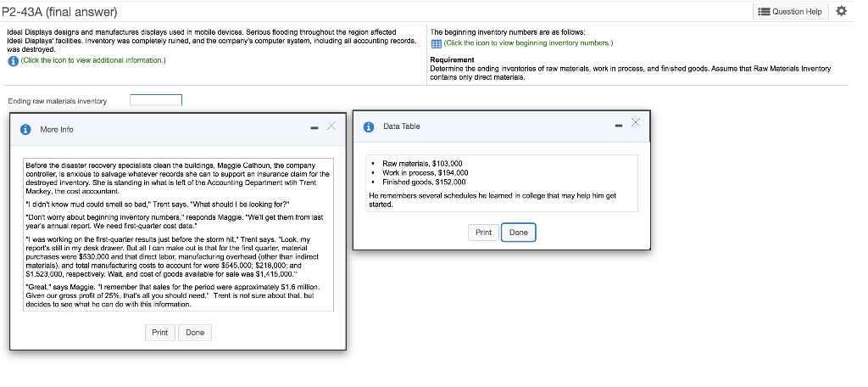Viewport: 868px width, 387px height.
Task: Click the 'Raw materials, $103,000' line
Action: [x=422, y=164]
